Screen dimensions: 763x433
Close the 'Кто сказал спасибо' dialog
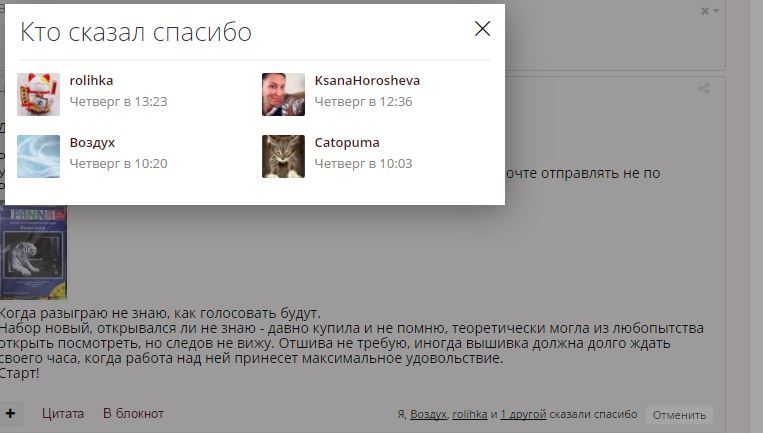(482, 29)
